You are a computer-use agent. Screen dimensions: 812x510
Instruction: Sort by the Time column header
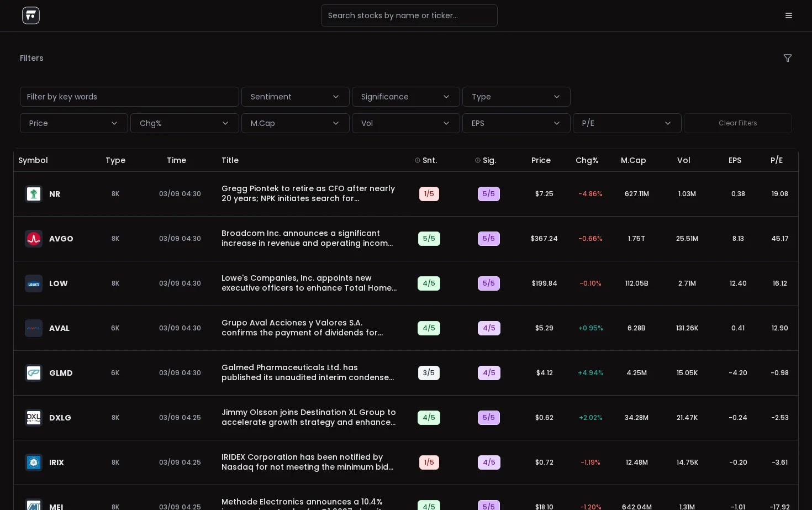click(x=177, y=160)
